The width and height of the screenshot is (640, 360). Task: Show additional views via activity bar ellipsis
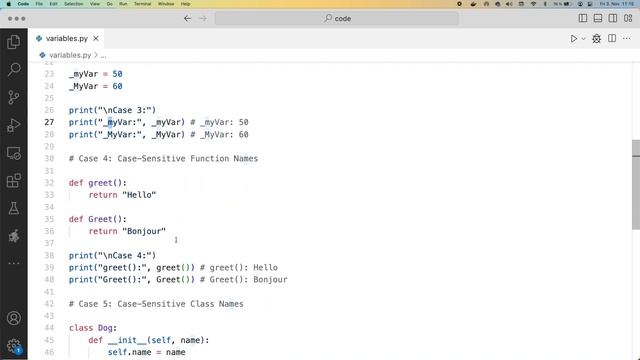pyautogui.click(x=13, y=263)
